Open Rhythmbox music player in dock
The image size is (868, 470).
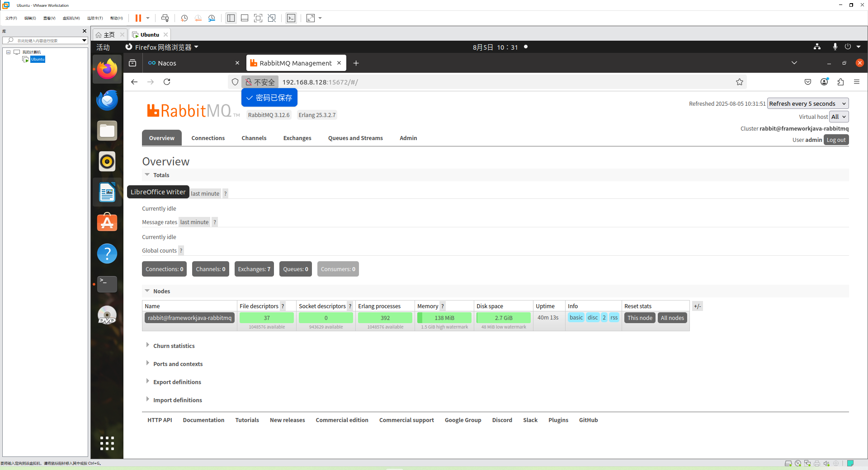point(107,161)
